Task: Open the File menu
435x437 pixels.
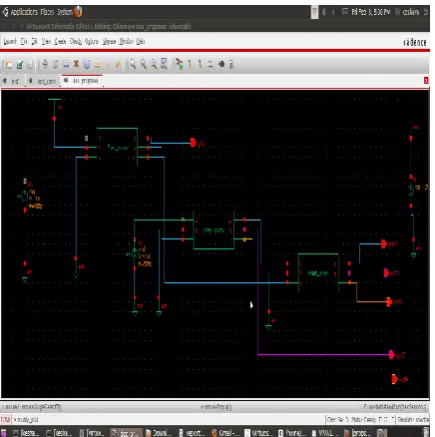Action: pyautogui.click(x=24, y=41)
